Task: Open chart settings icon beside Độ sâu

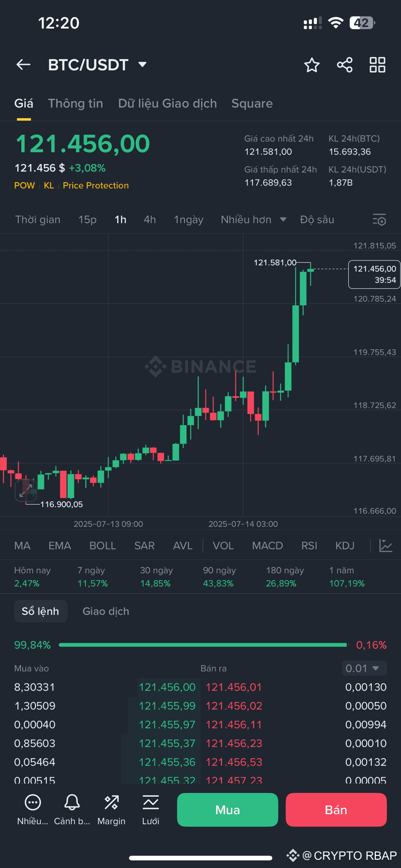Action: coord(379,220)
